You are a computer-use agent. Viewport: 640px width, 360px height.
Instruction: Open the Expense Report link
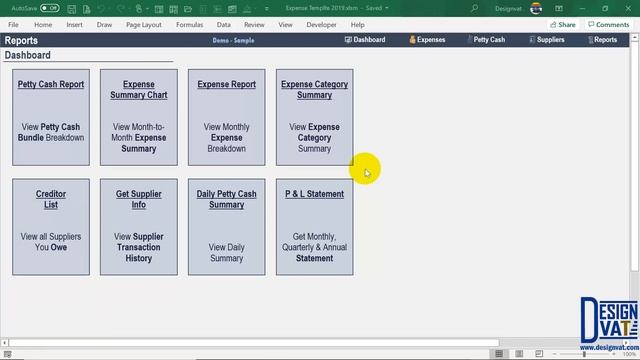coord(227,84)
